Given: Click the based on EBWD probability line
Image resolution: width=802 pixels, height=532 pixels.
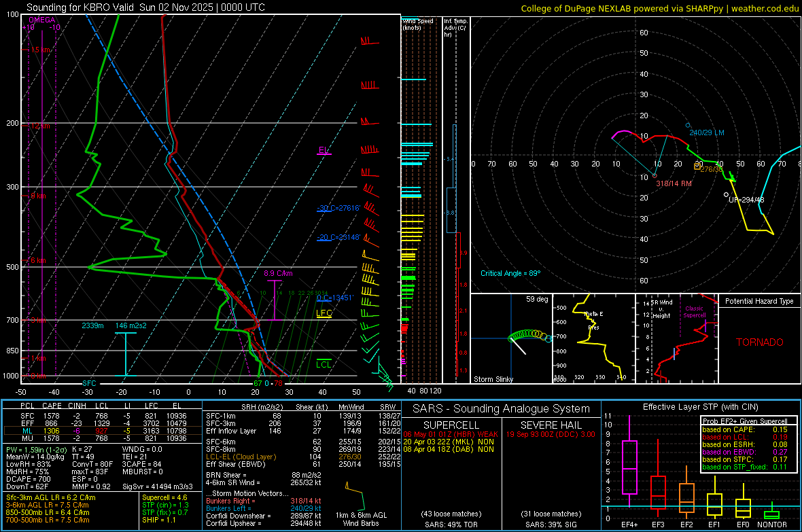Looking at the screenshot, I should click(745, 453).
